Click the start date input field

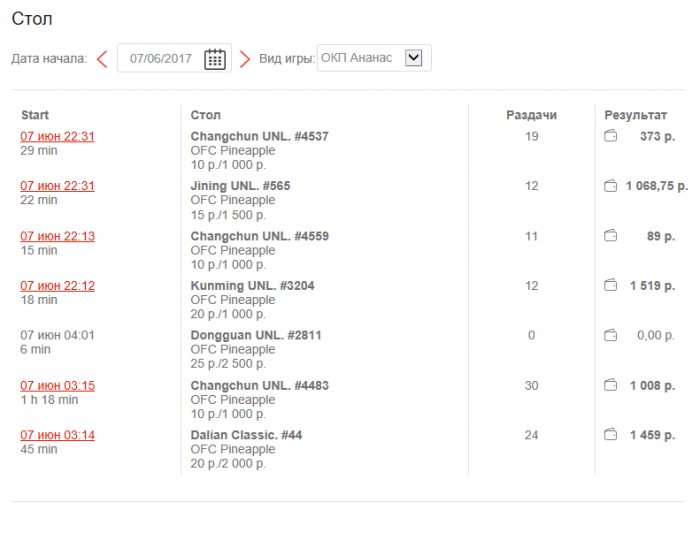tap(161, 59)
